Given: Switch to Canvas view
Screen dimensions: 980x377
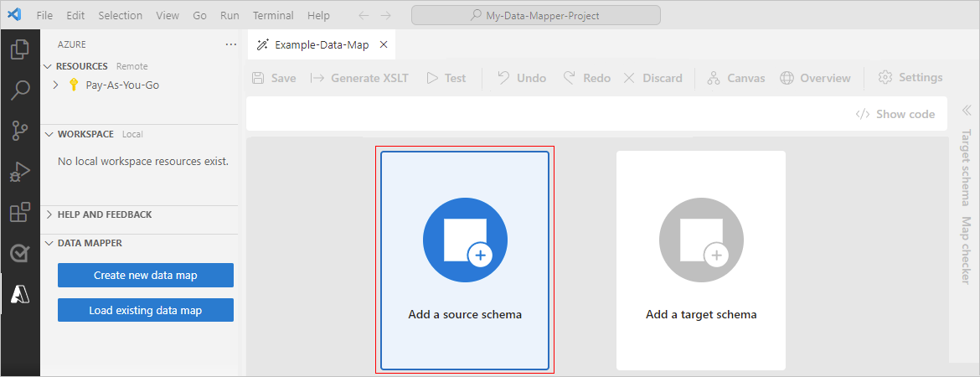Looking at the screenshot, I should pyautogui.click(x=735, y=78).
